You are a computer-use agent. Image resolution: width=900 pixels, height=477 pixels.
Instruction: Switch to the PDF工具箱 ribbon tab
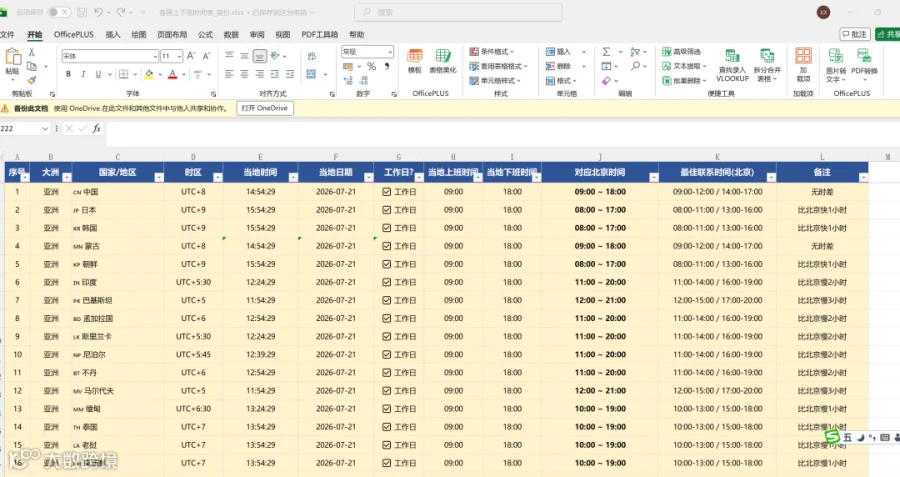pyautogui.click(x=320, y=34)
